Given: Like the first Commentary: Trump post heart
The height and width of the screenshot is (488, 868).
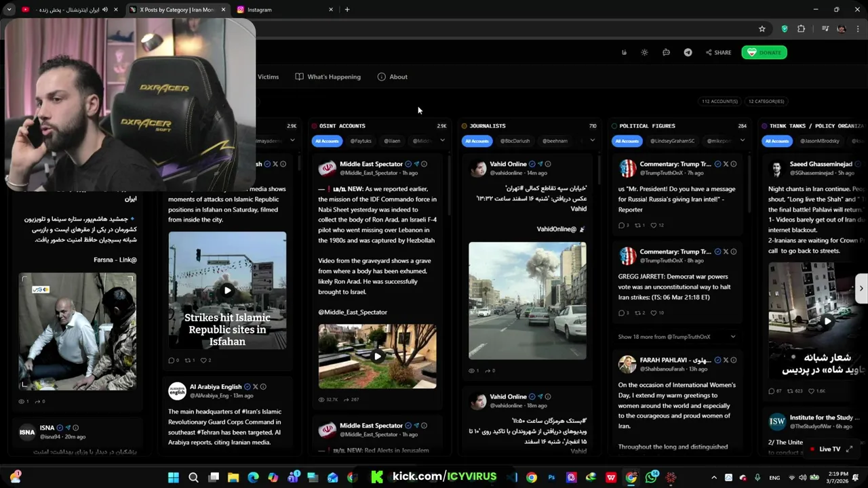Looking at the screenshot, I should (654, 226).
